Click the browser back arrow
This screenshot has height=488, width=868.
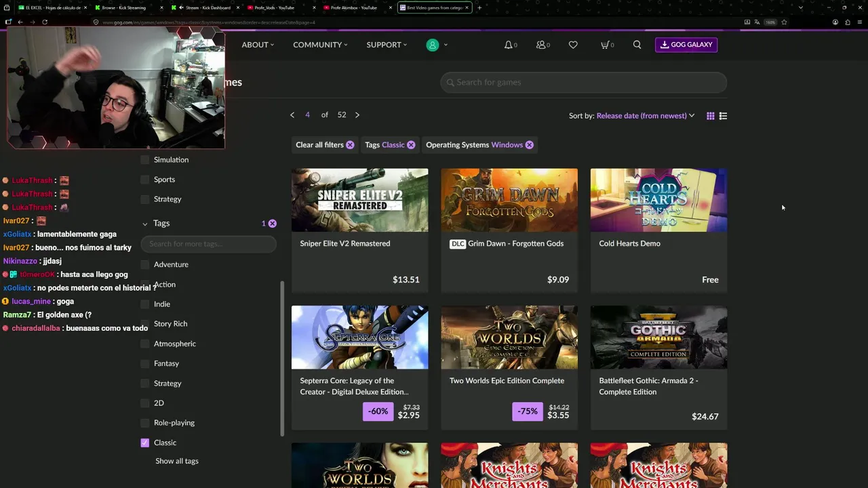pyautogui.click(x=20, y=22)
